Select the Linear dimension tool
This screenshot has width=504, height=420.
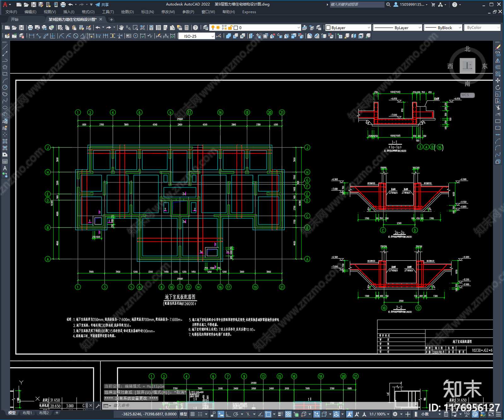click(31, 36)
